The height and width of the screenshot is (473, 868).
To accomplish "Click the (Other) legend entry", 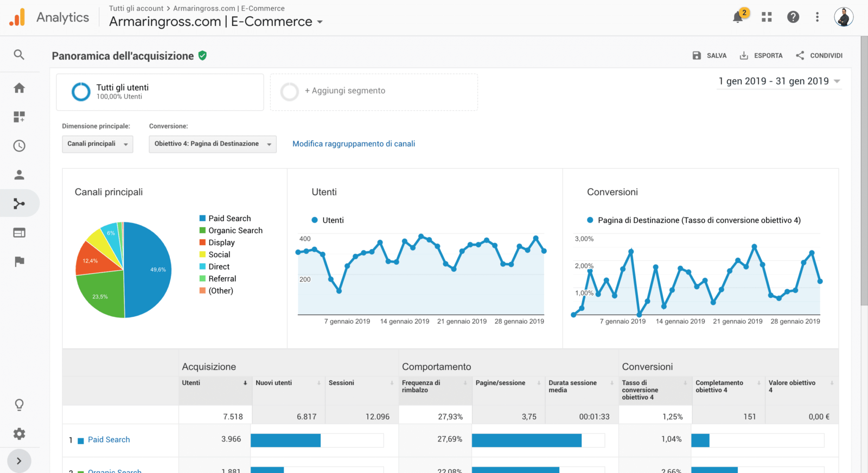I will tap(216, 291).
